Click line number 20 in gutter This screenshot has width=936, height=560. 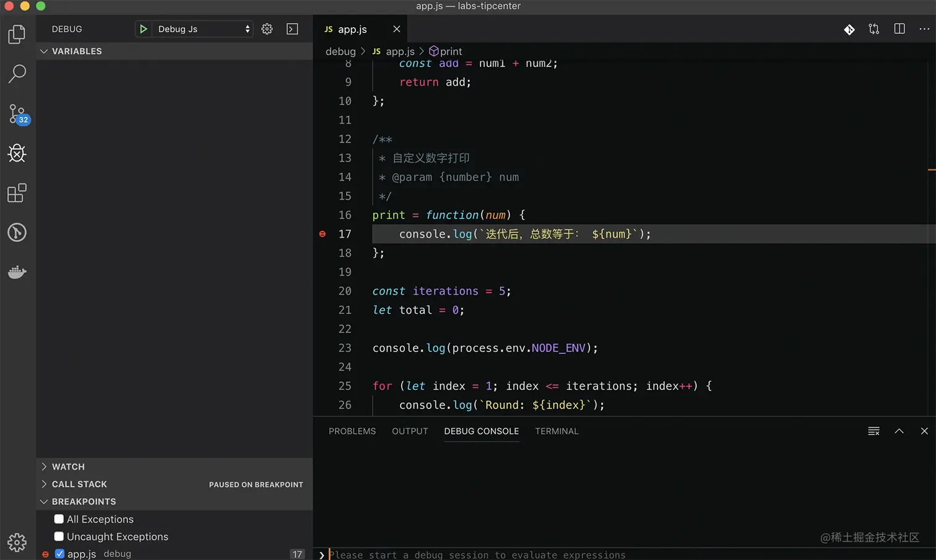click(x=345, y=291)
